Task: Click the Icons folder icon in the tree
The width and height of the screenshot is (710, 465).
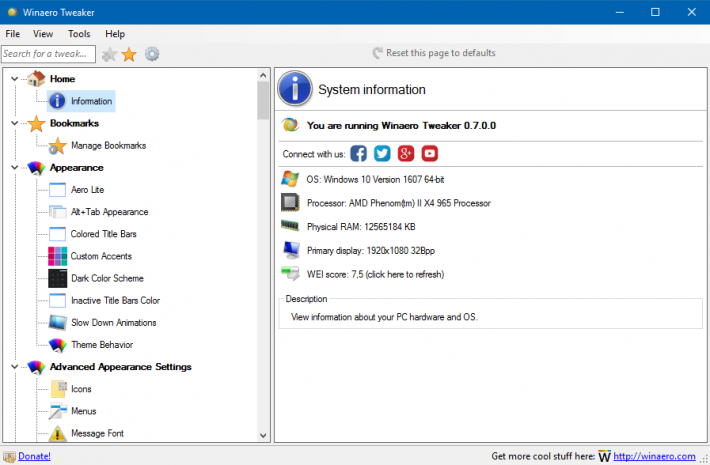Action: [x=58, y=389]
